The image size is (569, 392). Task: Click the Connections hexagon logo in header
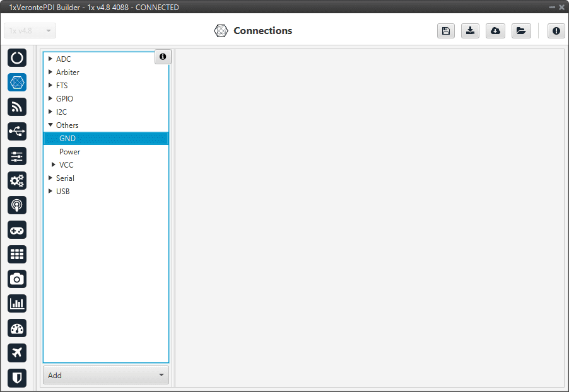pos(221,31)
